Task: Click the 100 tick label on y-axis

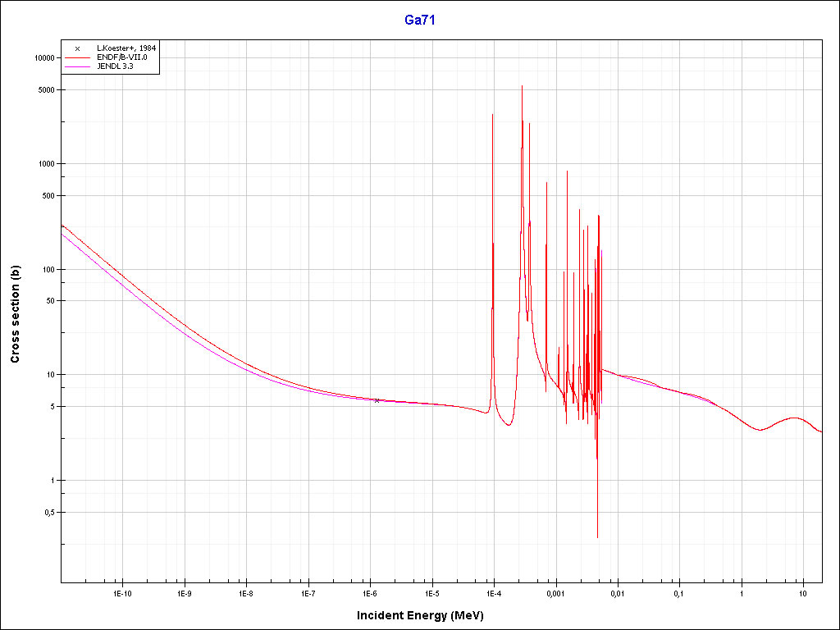Action: pyautogui.click(x=45, y=270)
